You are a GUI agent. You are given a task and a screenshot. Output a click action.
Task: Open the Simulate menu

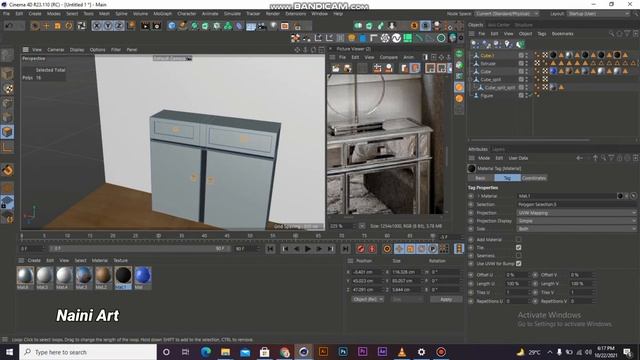(x=232, y=13)
